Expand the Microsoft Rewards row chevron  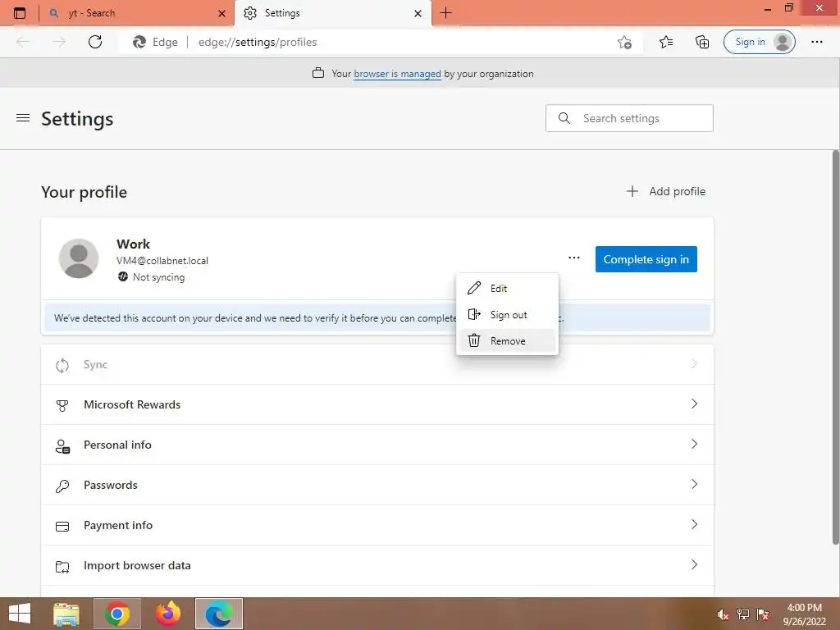[694, 404]
